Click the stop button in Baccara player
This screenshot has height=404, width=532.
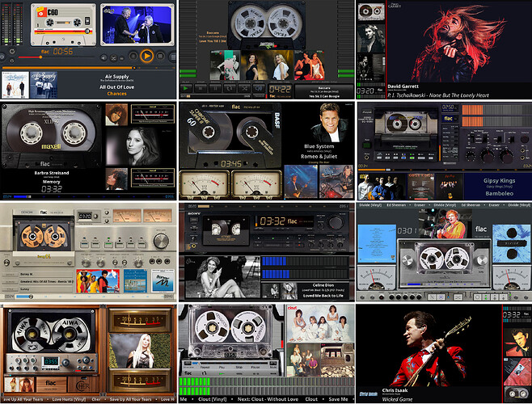[201, 88]
